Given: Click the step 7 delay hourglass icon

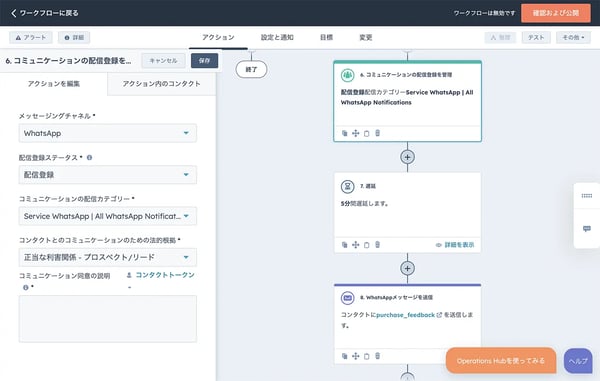Looking at the screenshot, I should (x=347, y=186).
